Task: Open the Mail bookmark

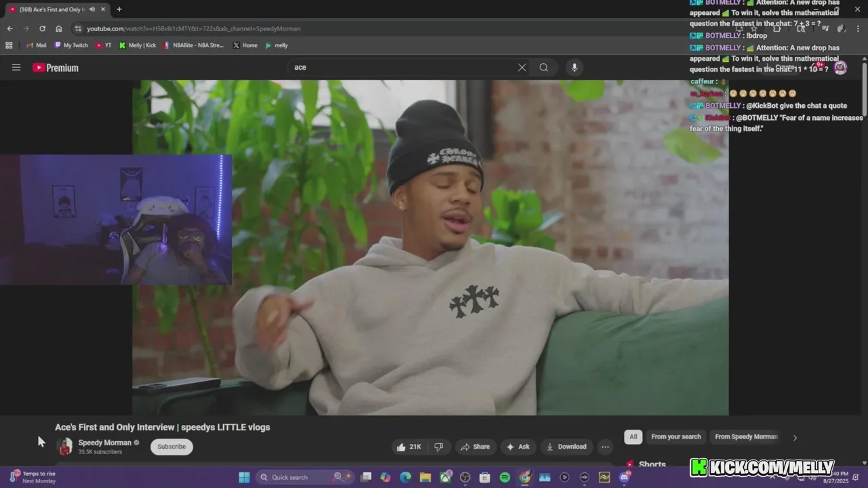Action: coord(36,45)
